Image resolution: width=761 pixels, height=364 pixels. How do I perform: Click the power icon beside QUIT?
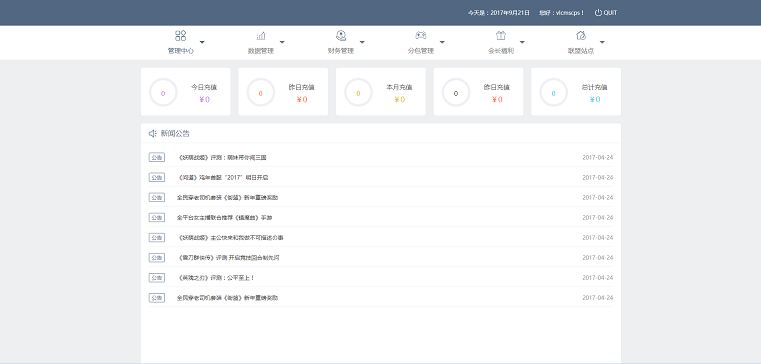pyautogui.click(x=598, y=13)
